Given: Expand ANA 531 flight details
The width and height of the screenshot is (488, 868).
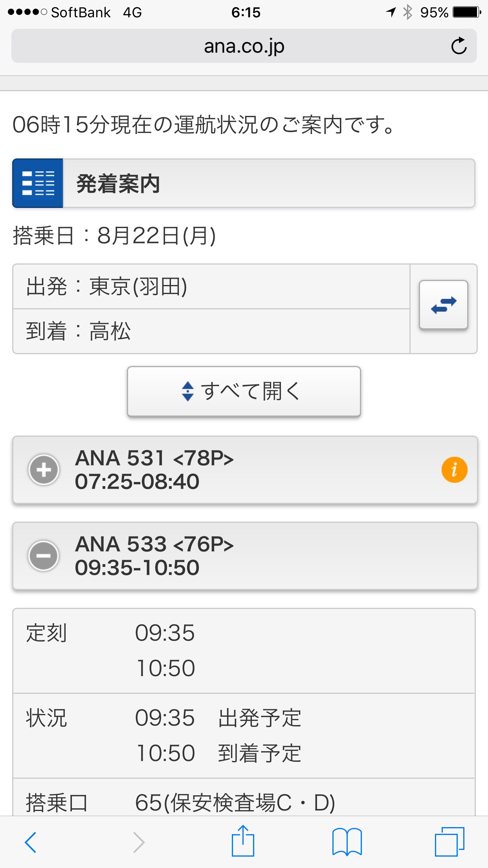Looking at the screenshot, I should click(44, 470).
